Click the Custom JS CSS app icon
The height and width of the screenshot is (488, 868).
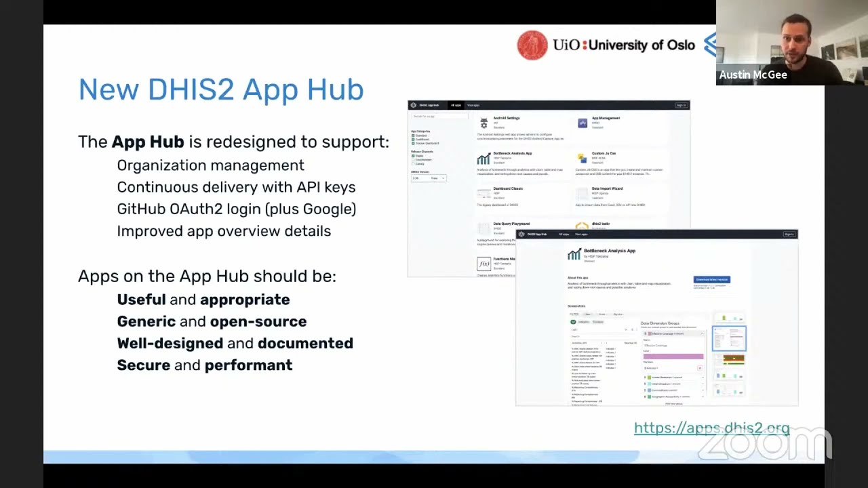coord(582,158)
